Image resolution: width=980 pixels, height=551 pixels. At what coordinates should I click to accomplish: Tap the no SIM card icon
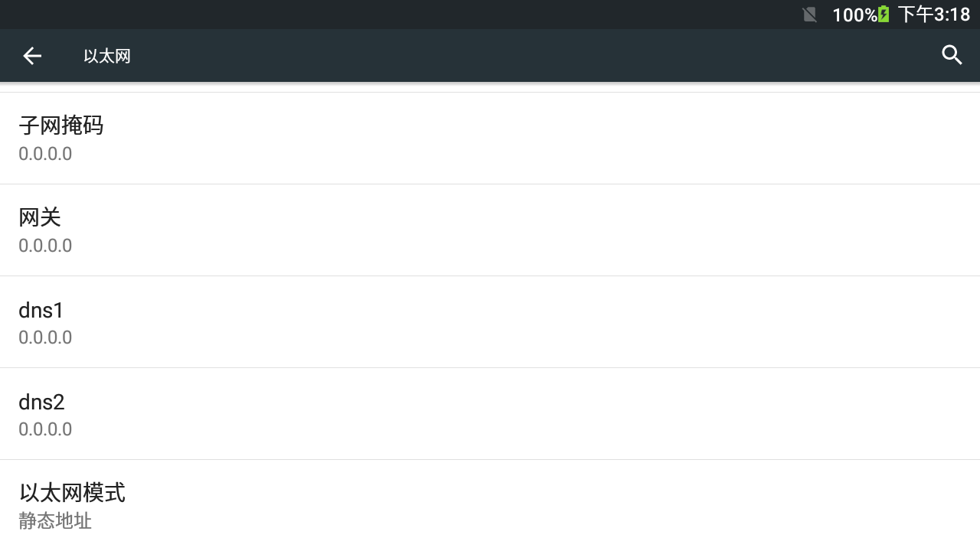coord(809,15)
